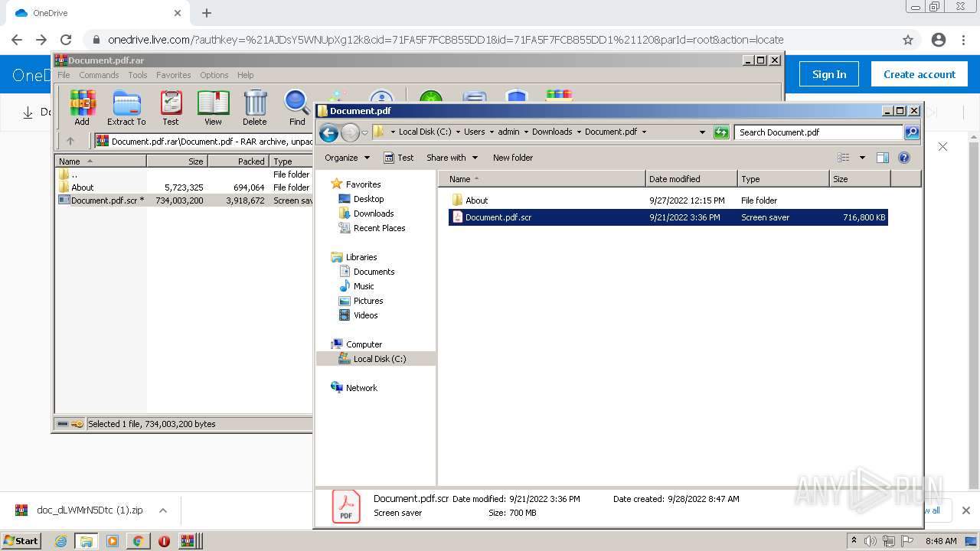Click the browser Back arrow
This screenshot has height=551, width=980.
pos(17,40)
